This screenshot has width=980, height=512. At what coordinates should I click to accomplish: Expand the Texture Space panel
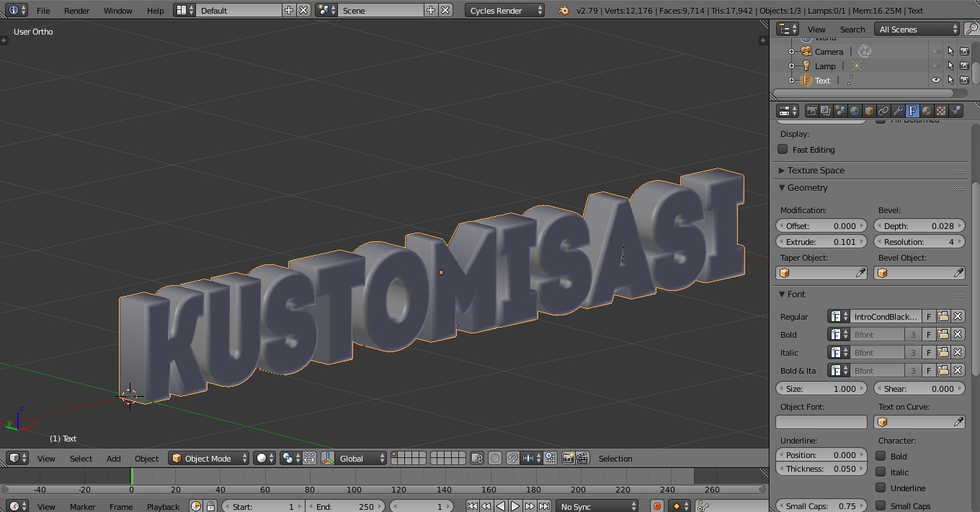pyautogui.click(x=818, y=170)
